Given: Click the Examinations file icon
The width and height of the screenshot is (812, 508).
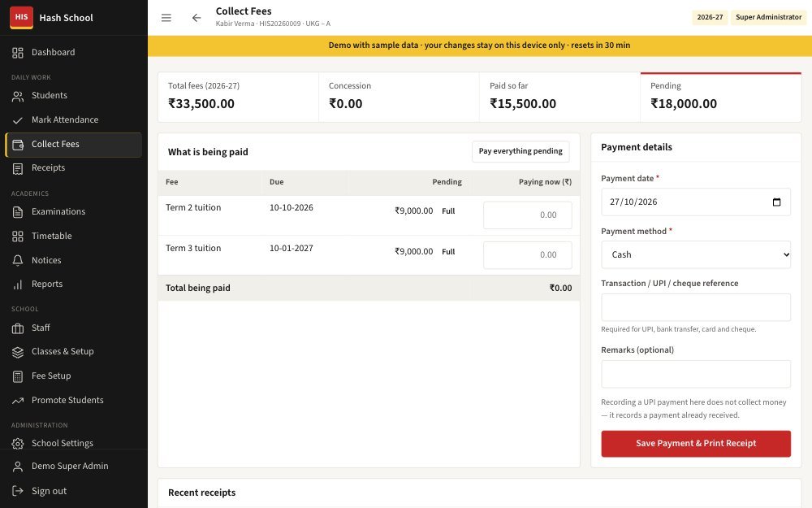Looking at the screenshot, I should pos(18,212).
